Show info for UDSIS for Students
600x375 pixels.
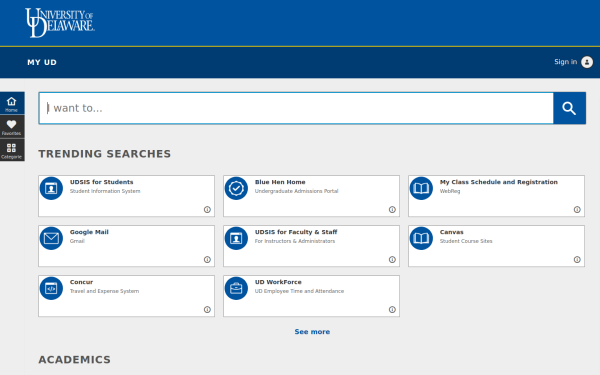pos(207,210)
